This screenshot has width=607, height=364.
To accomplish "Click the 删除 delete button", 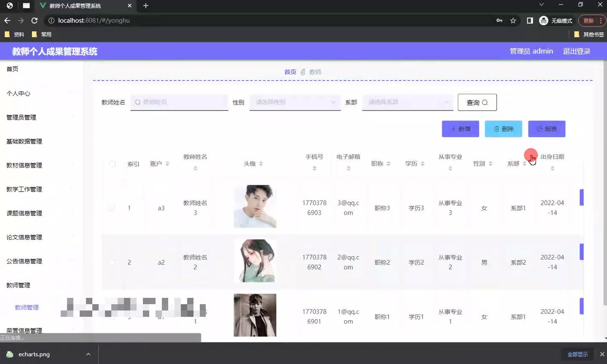I will pos(503,129).
